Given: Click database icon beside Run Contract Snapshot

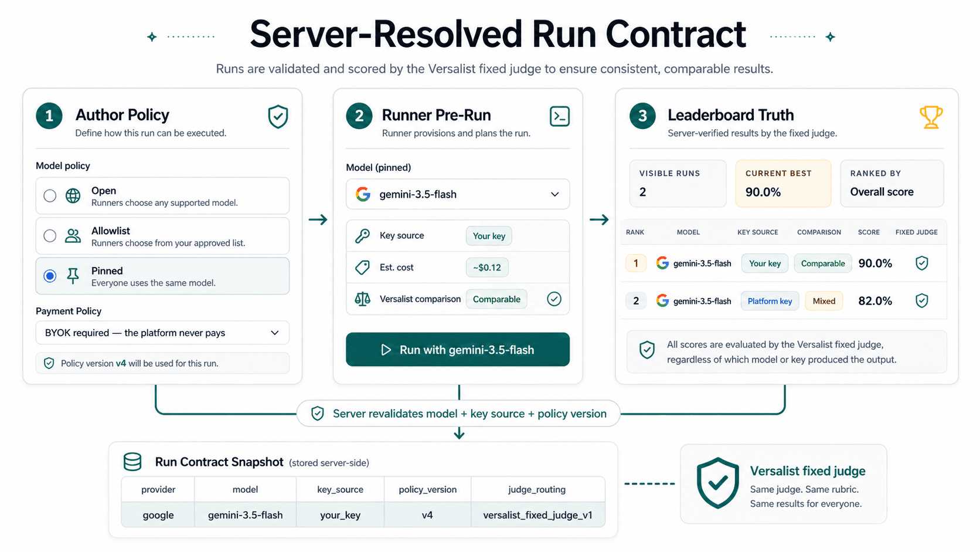Looking at the screenshot, I should pyautogui.click(x=132, y=462).
